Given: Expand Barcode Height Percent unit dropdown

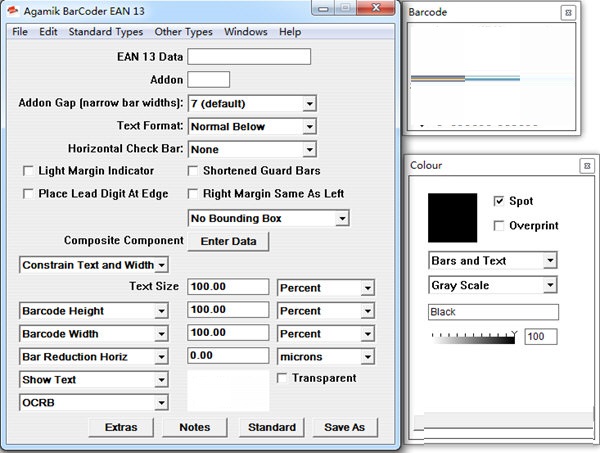Looking at the screenshot, I should coord(367,311).
